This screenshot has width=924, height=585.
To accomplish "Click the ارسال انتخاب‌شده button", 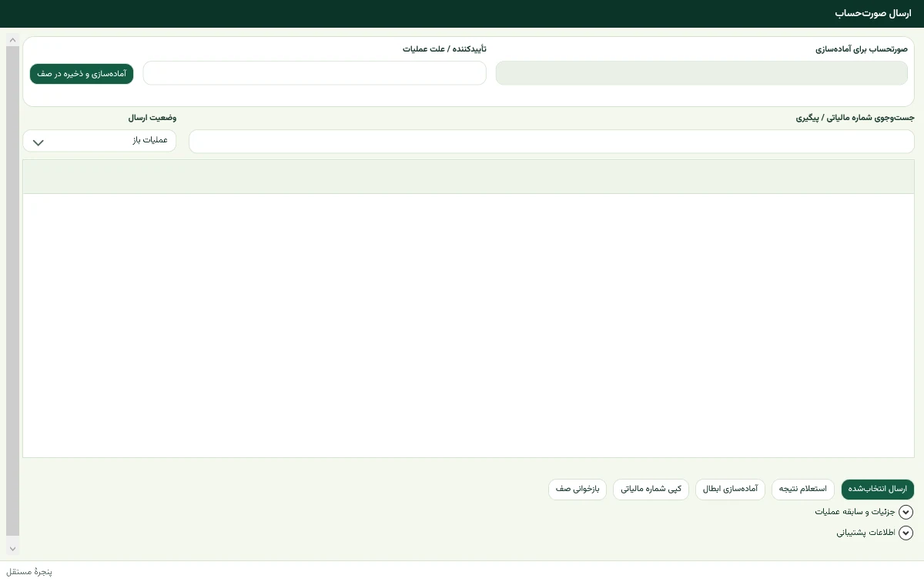I will coord(878,490).
